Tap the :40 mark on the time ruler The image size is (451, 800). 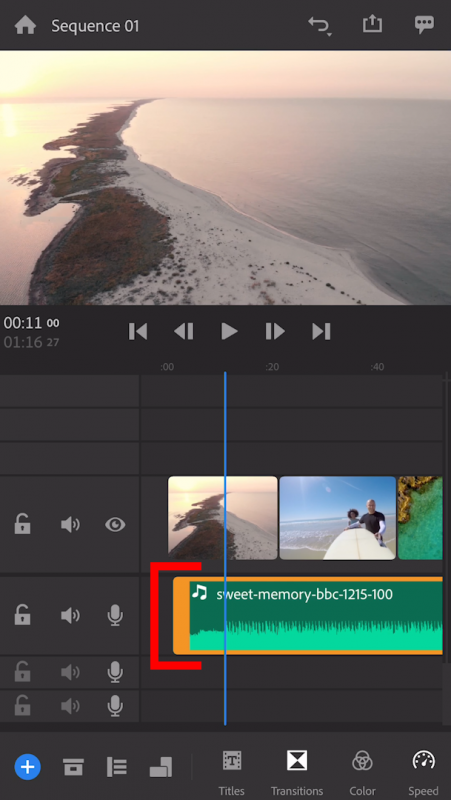(x=377, y=367)
